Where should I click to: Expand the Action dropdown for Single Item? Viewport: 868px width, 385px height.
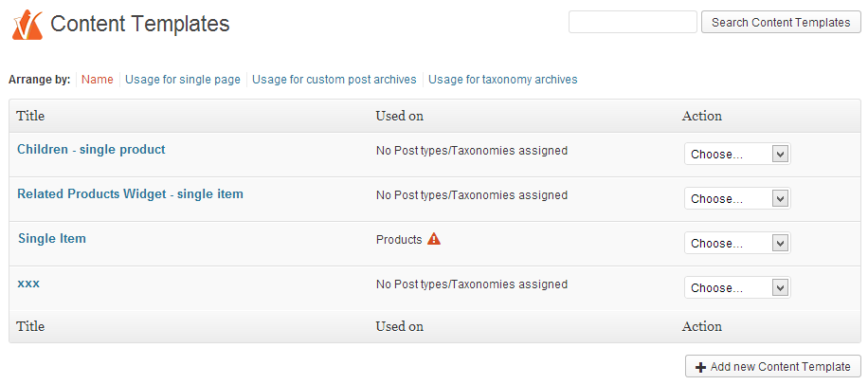click(x=737, y=243)
